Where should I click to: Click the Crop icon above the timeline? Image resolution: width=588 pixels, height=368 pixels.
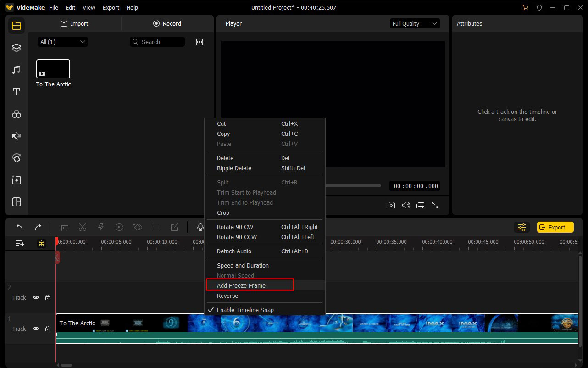pyautogui.click(x=156, y=227)
